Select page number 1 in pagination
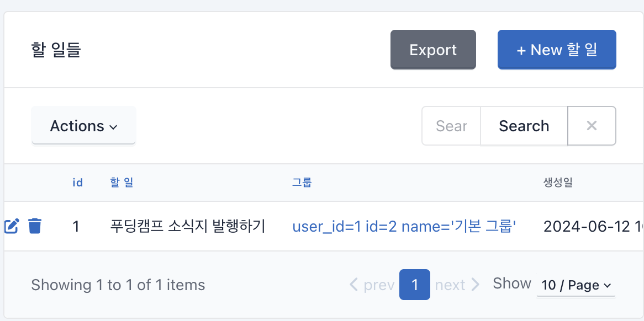Viewport: 644px width, 321px height. [415, 285]
